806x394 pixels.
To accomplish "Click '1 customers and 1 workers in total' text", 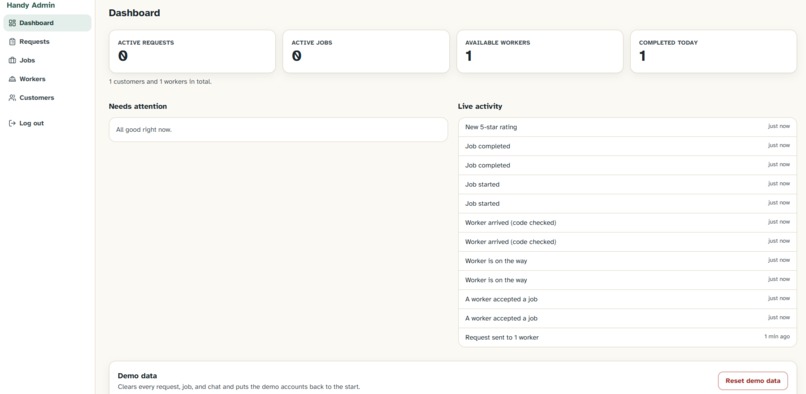I will coord(160,82).
